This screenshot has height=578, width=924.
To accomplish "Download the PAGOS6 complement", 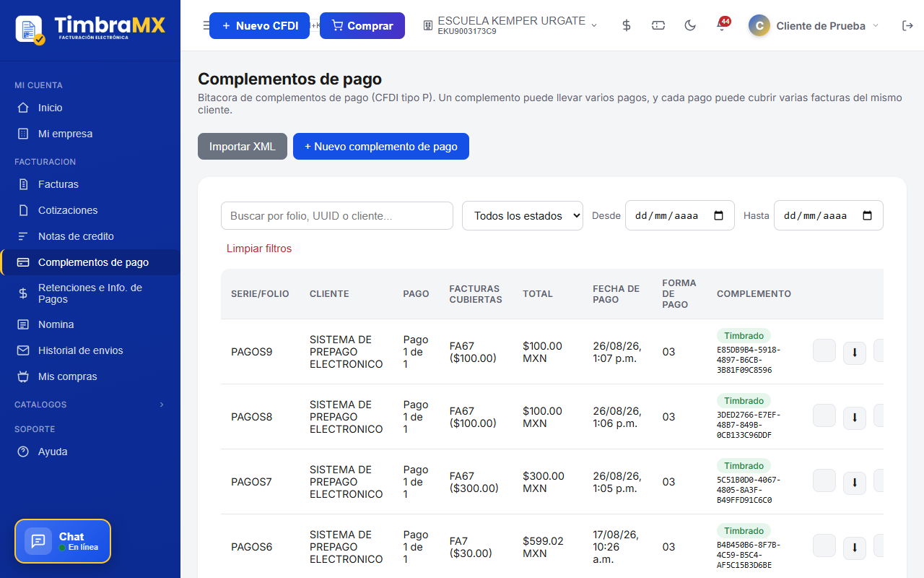I will 855,548.
